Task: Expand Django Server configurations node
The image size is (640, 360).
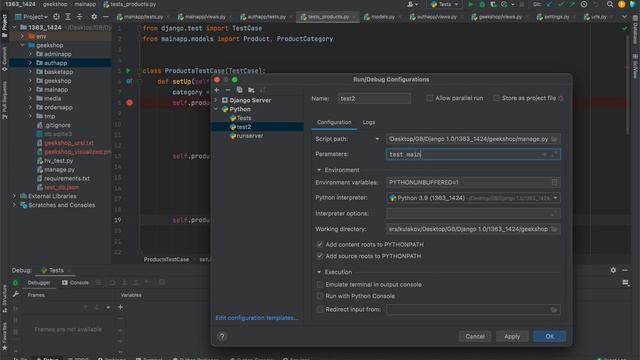Action: (x=216, y=100)
